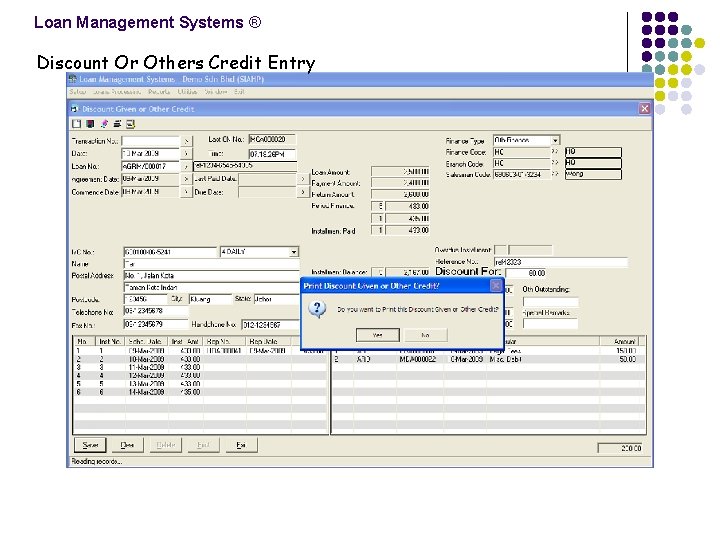Select instalment row dated 14-Mar-2009

click(201, 392)
